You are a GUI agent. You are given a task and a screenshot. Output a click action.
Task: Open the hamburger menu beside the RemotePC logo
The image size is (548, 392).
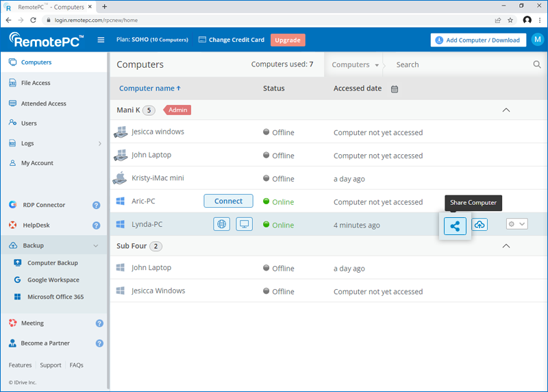click(101, 40)
